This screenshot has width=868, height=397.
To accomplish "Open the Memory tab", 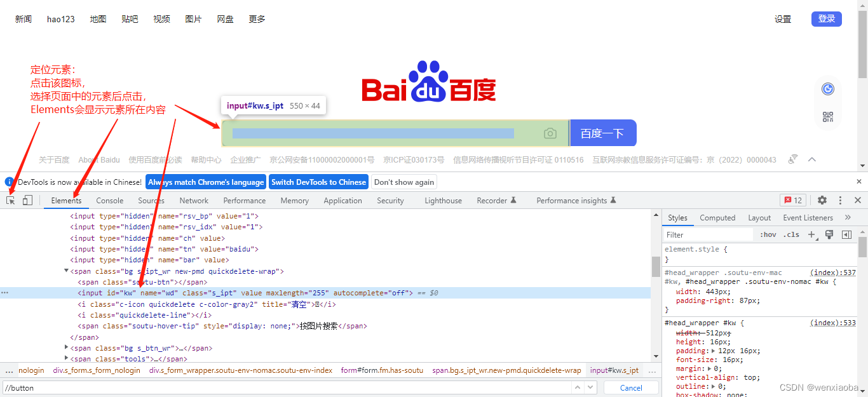I will click(295, 201).
